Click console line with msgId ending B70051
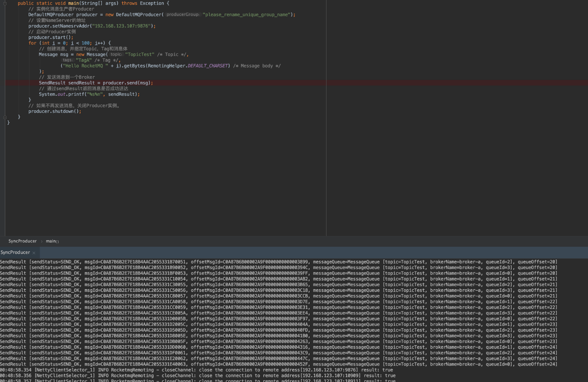The width and height of the screenshot is (588, 382). point(278,262)
